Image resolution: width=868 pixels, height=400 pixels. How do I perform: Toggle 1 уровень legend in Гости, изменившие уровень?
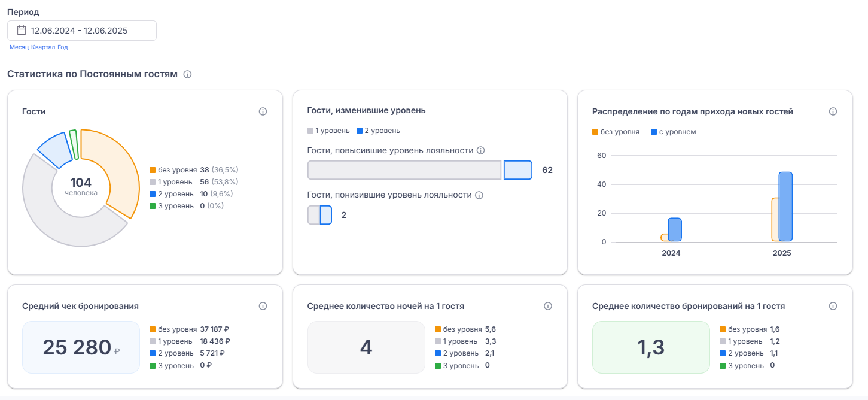click(x=328, y=131)
